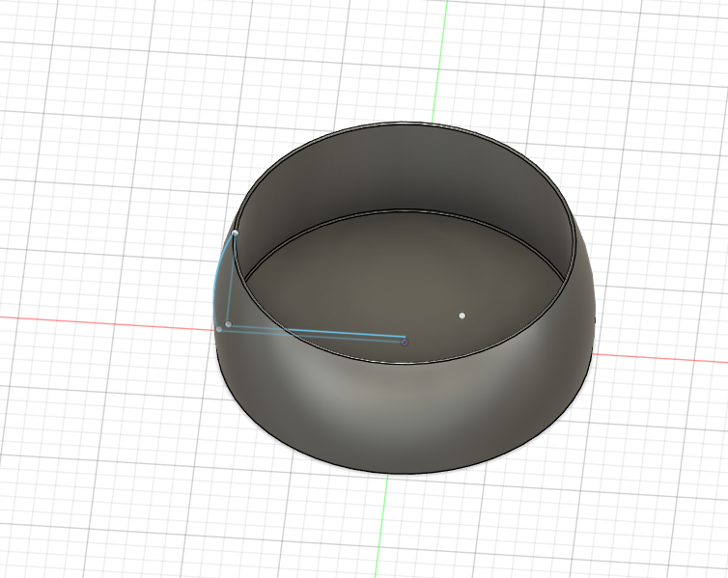728x578 pixels.
Task: Click the sketch point at the construction corner
Action: pos(229,324)
